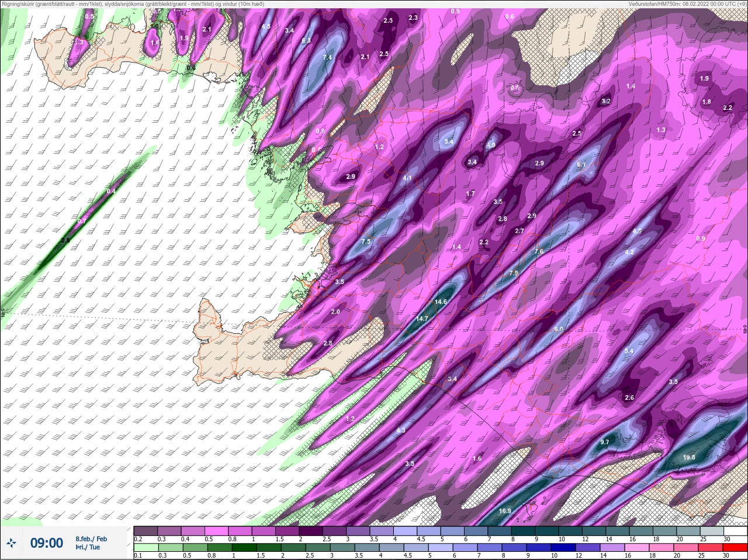The width and height of the screenshot is (748, 560).
Task: Click the 14.7 precipitation value on the map
Action: 422,319
